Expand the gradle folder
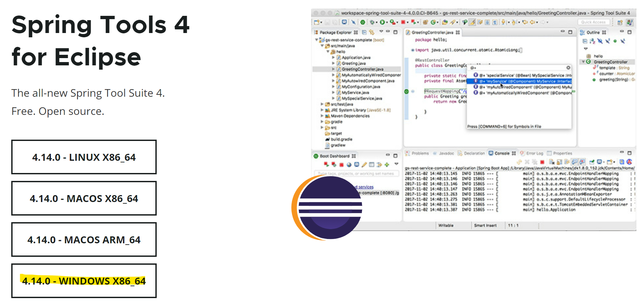 click(322, 122)
